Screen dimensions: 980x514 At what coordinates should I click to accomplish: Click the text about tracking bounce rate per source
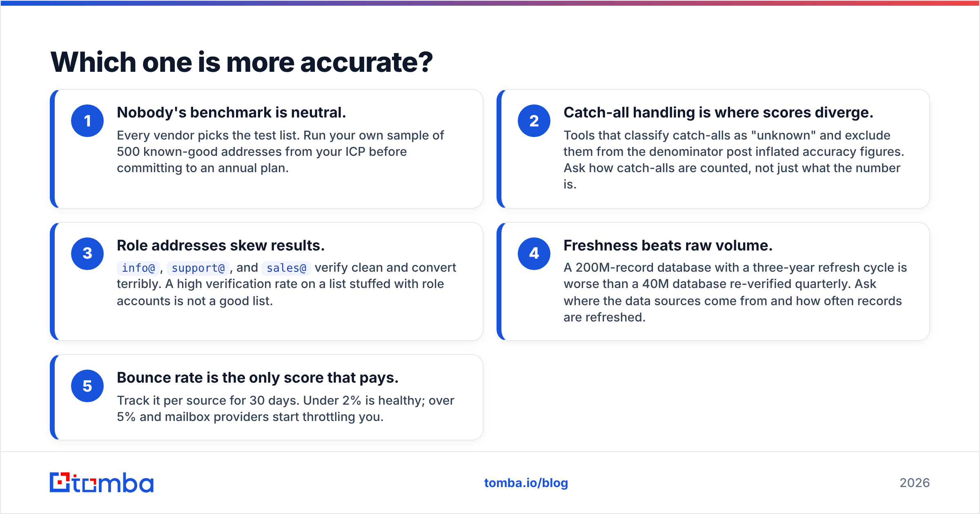285,409
